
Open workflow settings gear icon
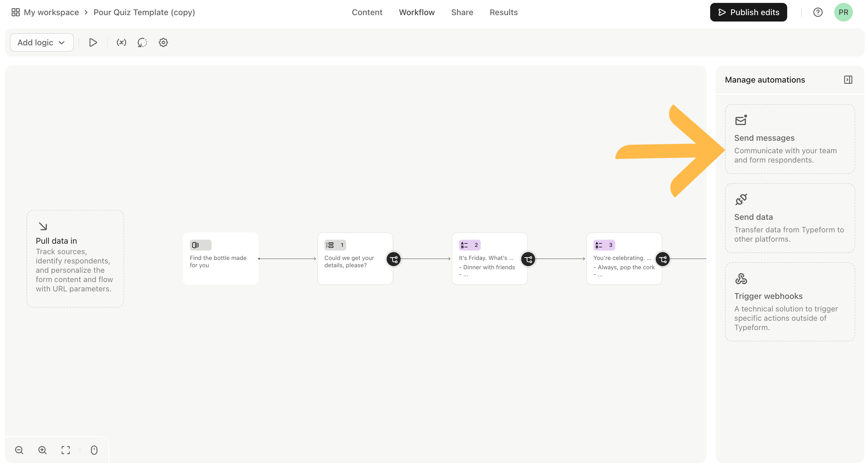(x=163, y=42)
